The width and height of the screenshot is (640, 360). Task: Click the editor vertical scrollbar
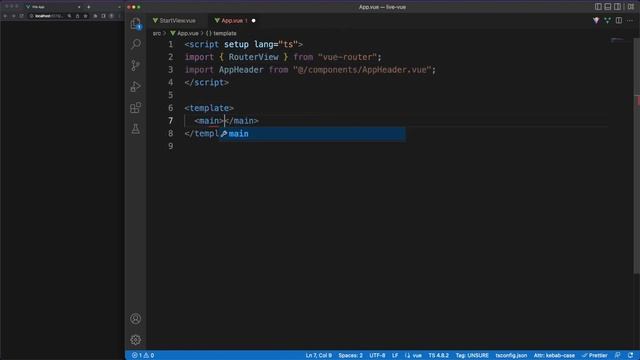pyautogui.click(x=637, y=155)
